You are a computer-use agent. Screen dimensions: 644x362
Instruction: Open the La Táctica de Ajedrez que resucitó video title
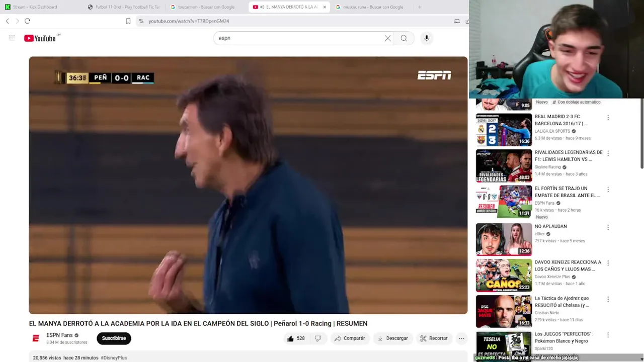tap(562, 302)
